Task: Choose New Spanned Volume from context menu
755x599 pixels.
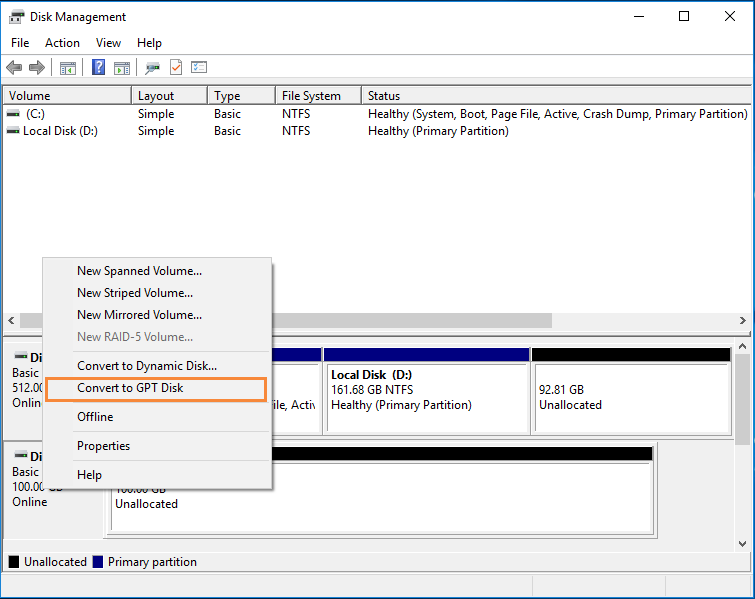Action: click(157, 271)
